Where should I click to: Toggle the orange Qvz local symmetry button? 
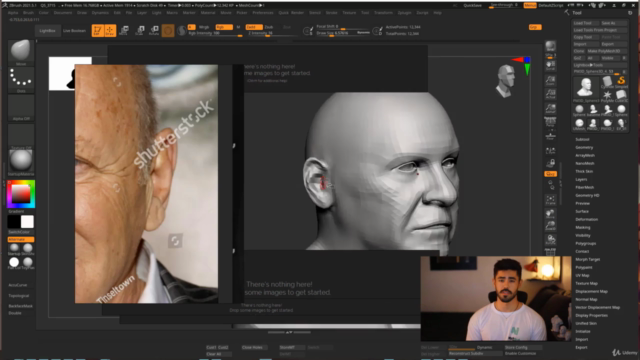click(x=551, y=174)
